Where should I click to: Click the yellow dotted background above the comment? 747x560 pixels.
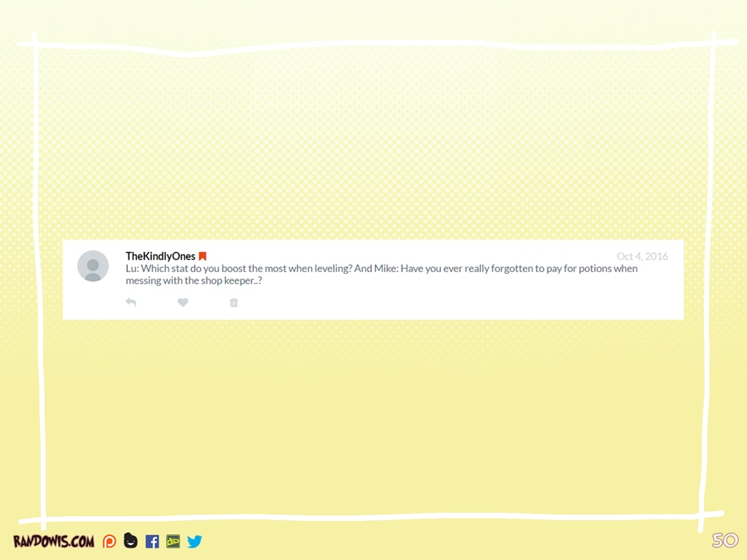coord(373,149)
